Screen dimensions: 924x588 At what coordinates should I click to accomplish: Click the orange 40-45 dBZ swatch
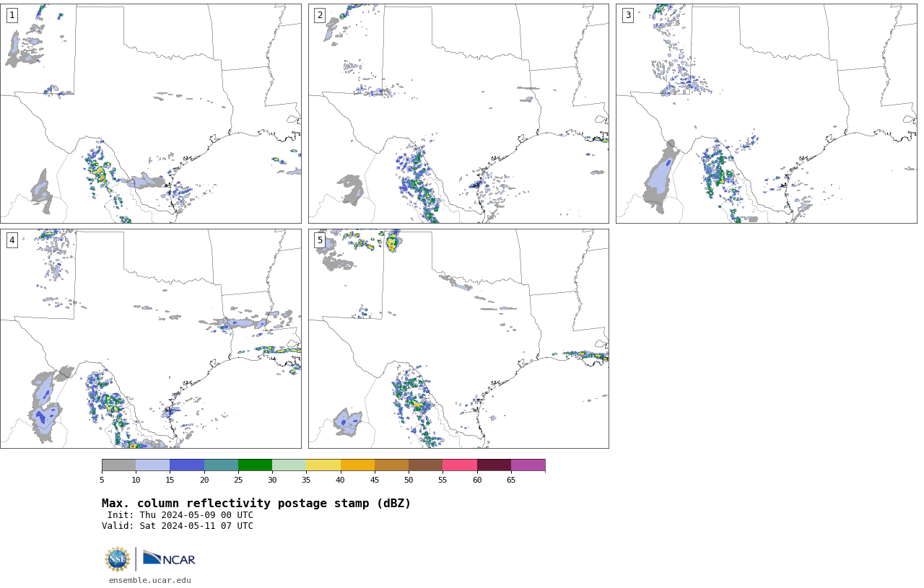tap(357, 465)
